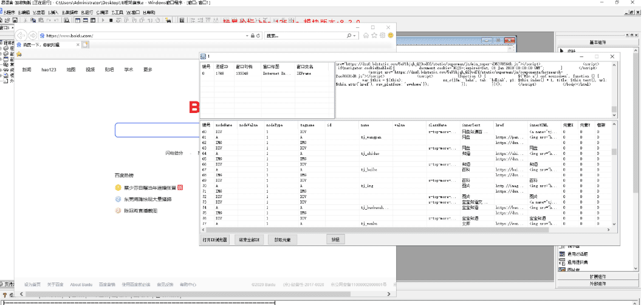Refresh the Baidu page in IE

click(258, 36)
